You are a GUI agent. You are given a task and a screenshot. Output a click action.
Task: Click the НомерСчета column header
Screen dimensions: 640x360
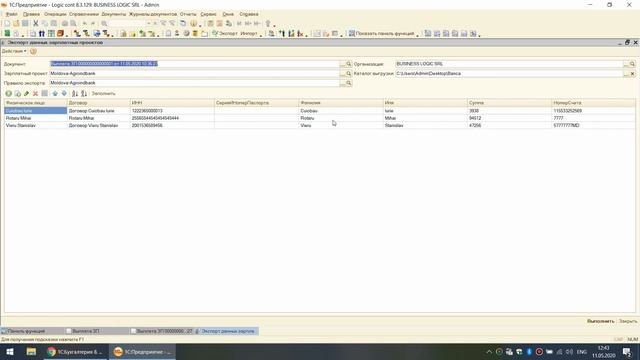click(593, 103)
